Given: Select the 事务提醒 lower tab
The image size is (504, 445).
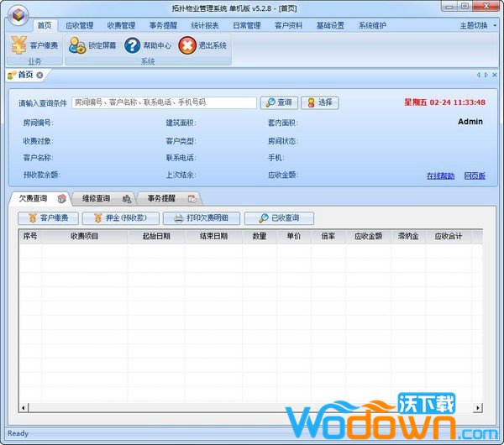Looking at the screenshot, I should 170,198.
